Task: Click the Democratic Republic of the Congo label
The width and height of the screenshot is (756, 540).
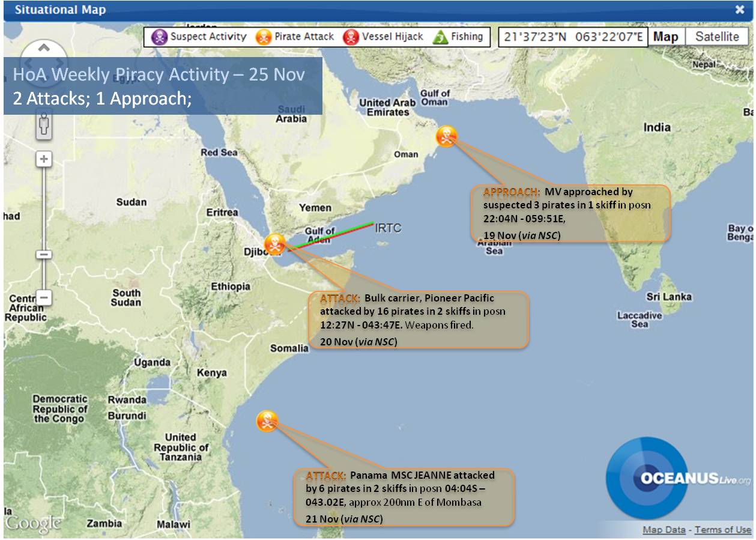Action: click(60, 409)
